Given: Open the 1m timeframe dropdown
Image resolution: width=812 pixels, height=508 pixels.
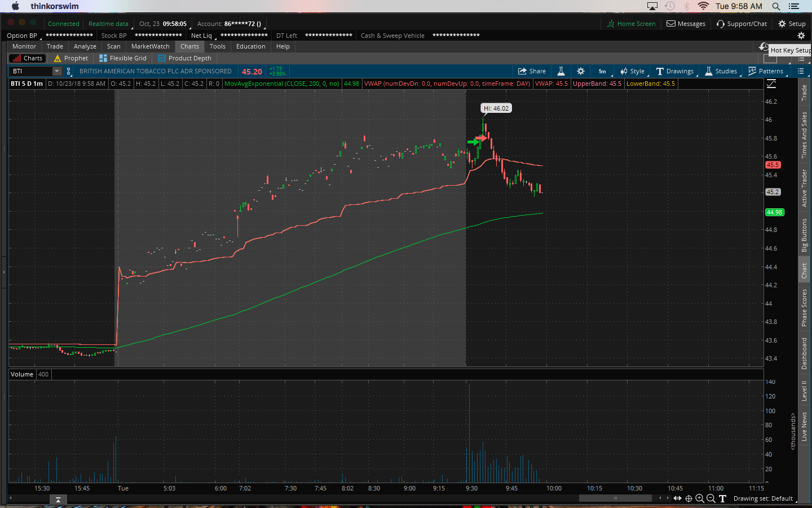Looking at the screenshot, I should [x=602, y=71].
